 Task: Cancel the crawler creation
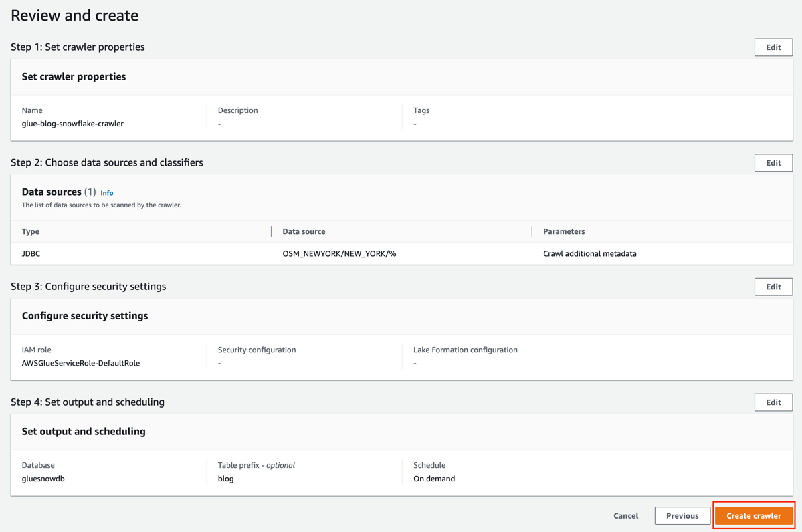click(625, 515)
